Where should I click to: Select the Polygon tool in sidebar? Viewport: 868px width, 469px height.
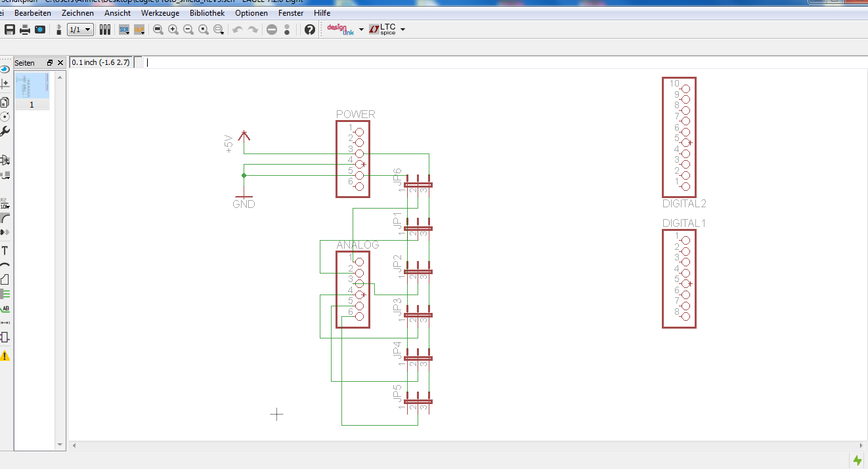5,279
